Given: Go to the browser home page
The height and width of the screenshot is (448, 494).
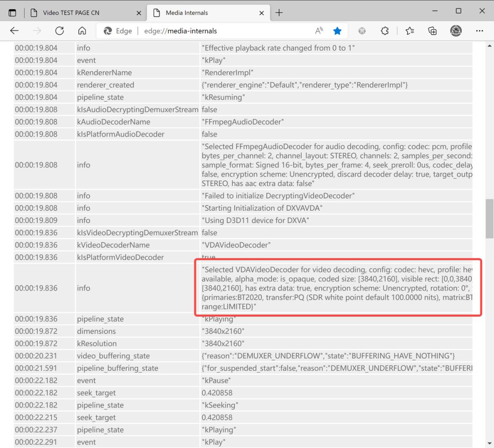Looking at the screenshot, I should point(82,31).
